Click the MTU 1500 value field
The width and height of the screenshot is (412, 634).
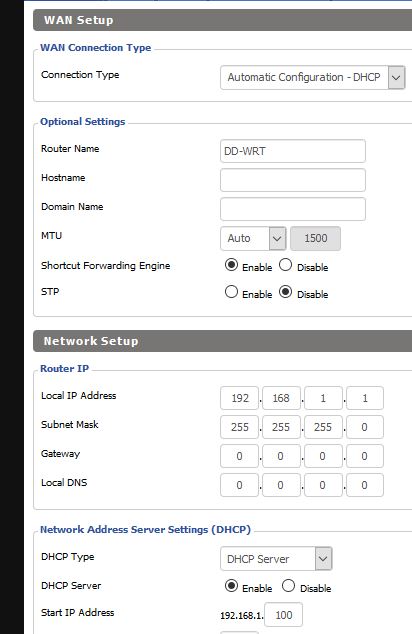(315, 238)
